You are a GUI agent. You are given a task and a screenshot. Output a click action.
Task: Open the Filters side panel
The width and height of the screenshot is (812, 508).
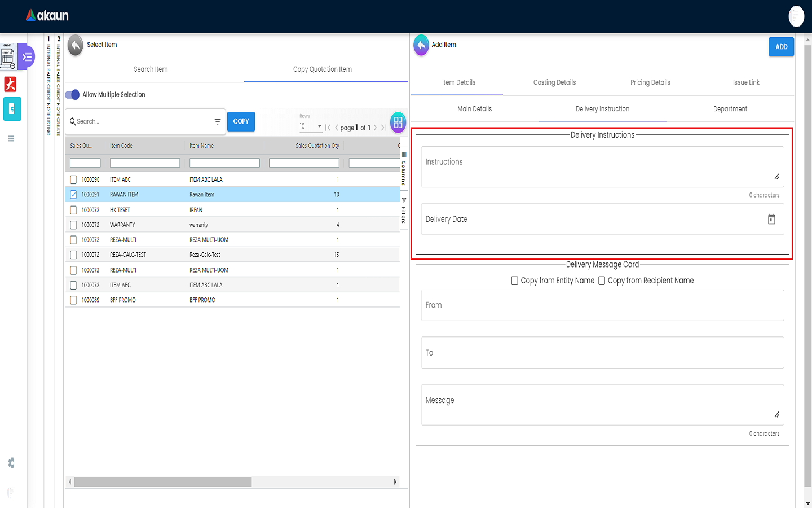(x=404, y=211)
